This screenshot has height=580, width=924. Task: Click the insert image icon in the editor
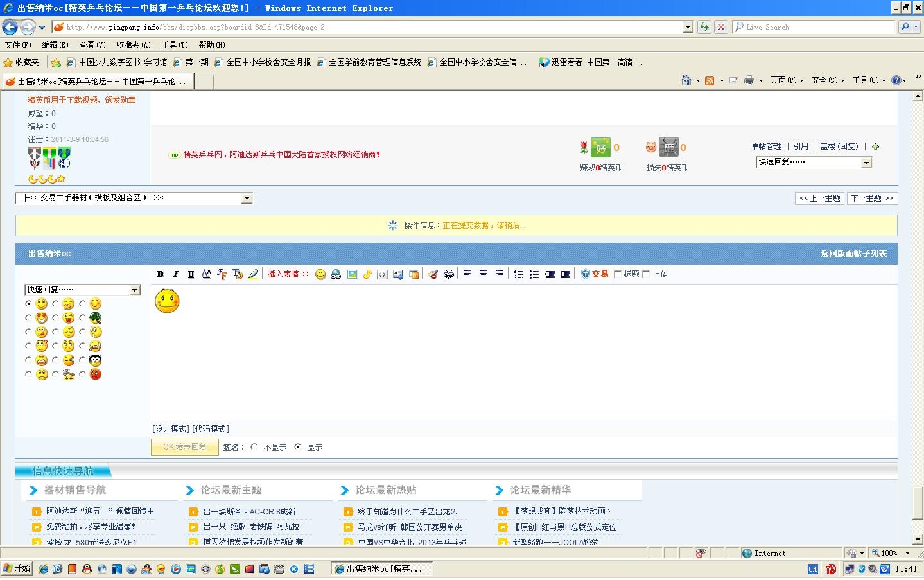pyautogui.click(x=352, y=274)
